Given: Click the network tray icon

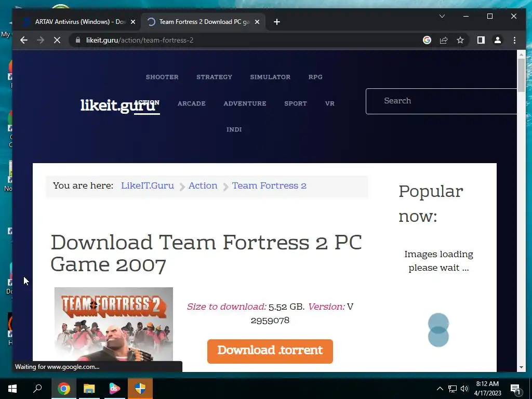Looking at the screenshot, I should click(453, 389).
